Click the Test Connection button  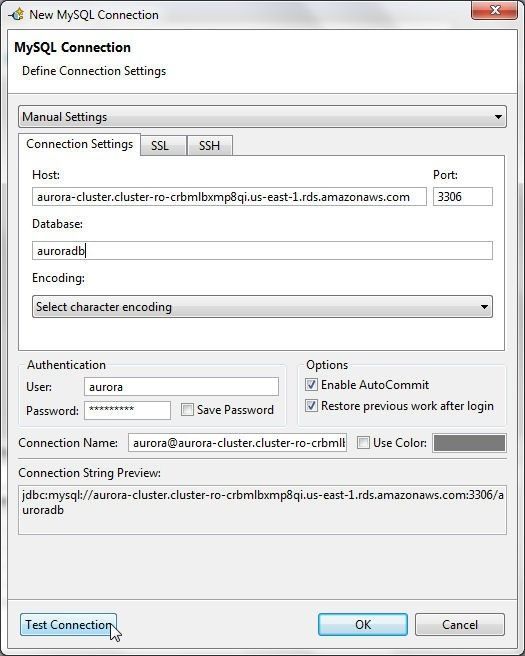click(x=68, y=625)
